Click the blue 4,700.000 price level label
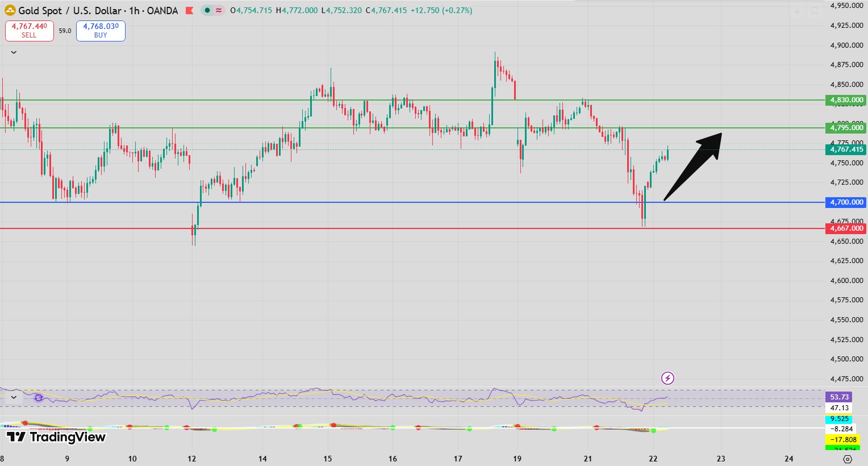The height and width of the screenshot is (466, 868). coord(845,202)
